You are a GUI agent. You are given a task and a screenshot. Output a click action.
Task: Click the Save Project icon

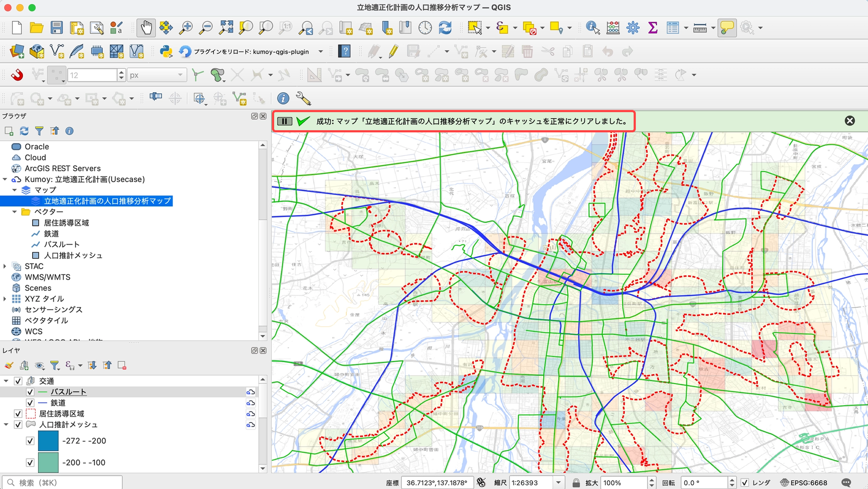coord(56,27)
